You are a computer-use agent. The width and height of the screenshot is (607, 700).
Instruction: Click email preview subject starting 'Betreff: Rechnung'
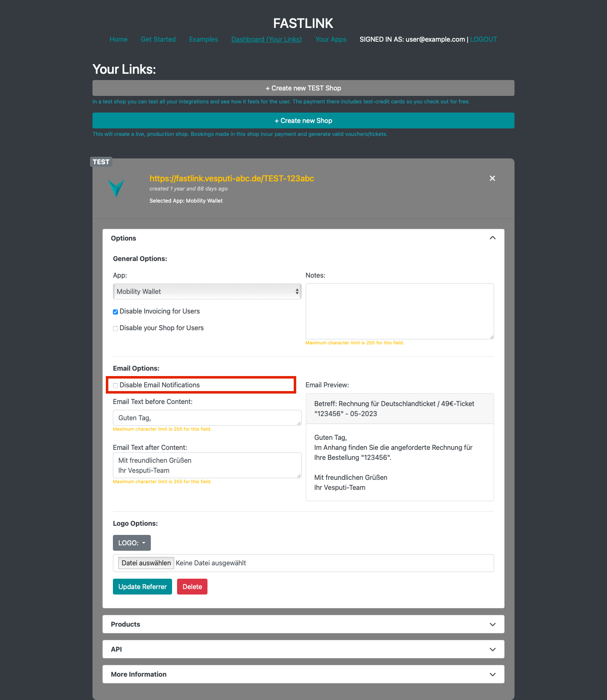(394, 409)
